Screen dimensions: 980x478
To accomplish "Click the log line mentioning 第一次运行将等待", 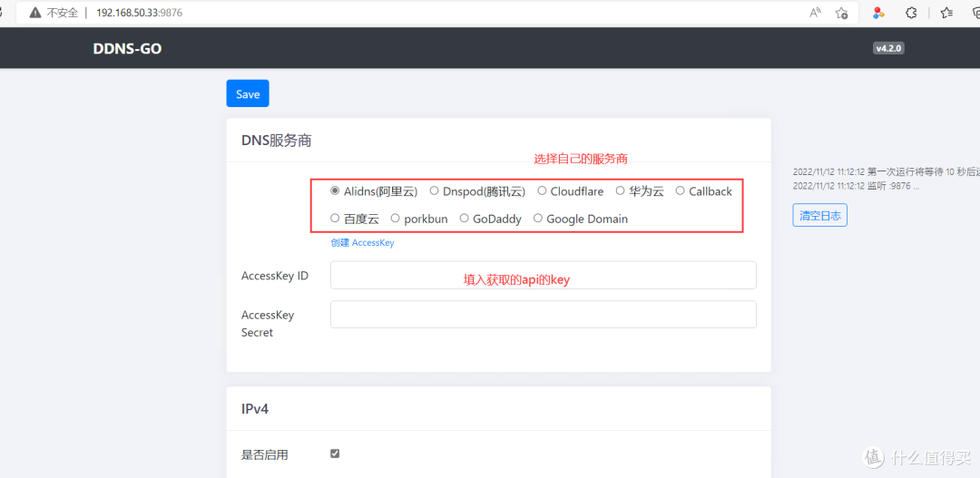I will point(887,171).
